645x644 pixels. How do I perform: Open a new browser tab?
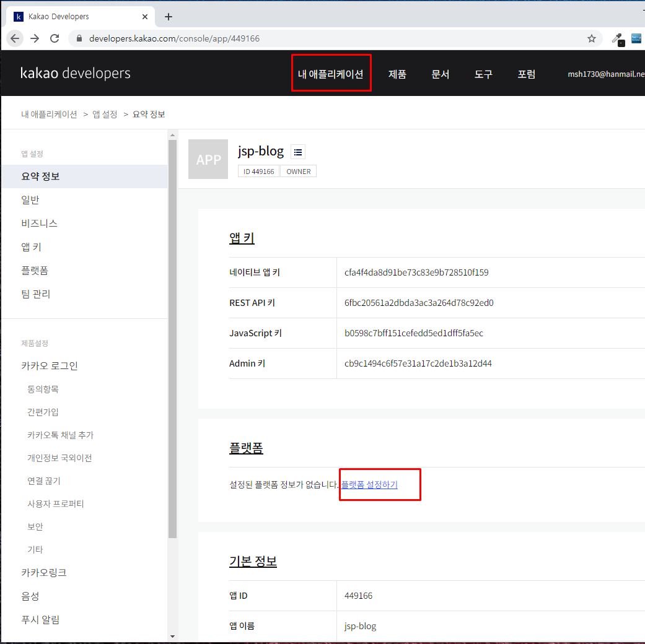coord(169,17)
